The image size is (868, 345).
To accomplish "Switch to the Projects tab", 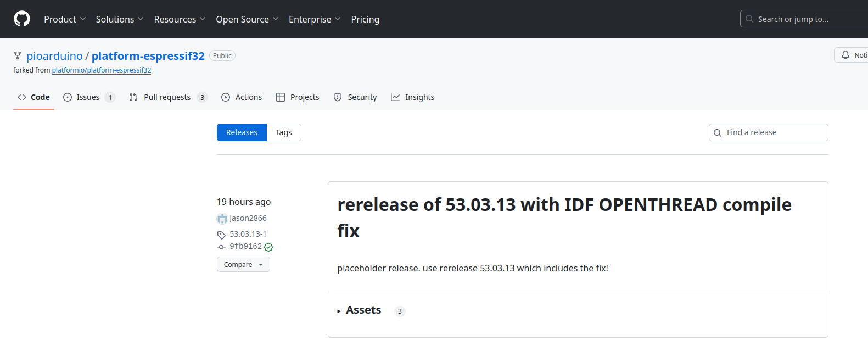I will coord(298,97).
